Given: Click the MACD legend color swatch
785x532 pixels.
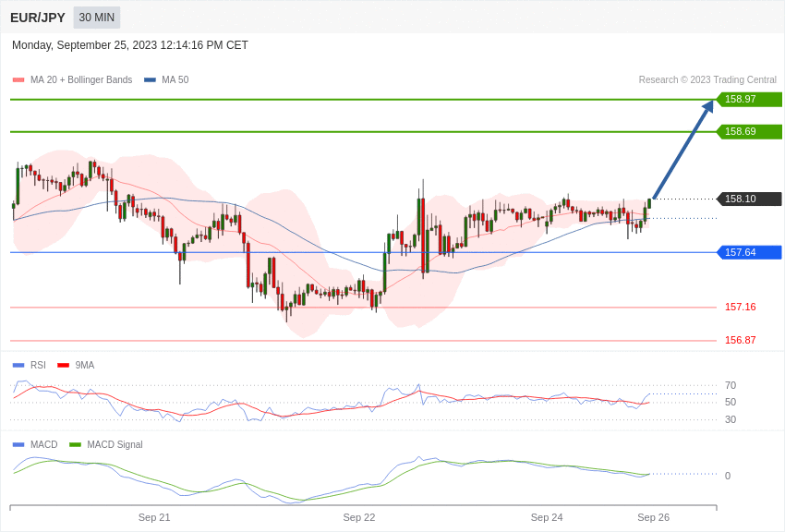Looking at the screenshot, I should pos(18,445).
